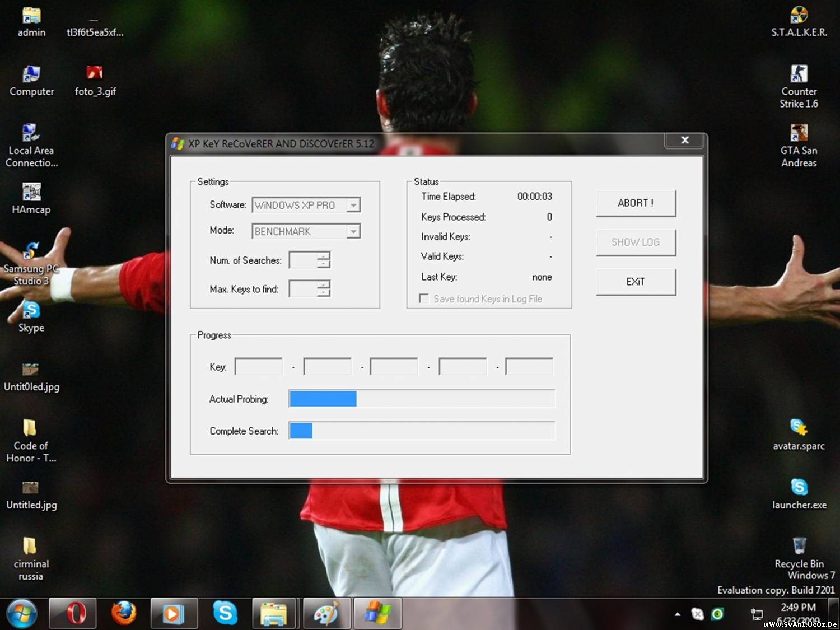Click the ABORT ! button
Screen dimensions: 840x630
click(x=636, y=203)
